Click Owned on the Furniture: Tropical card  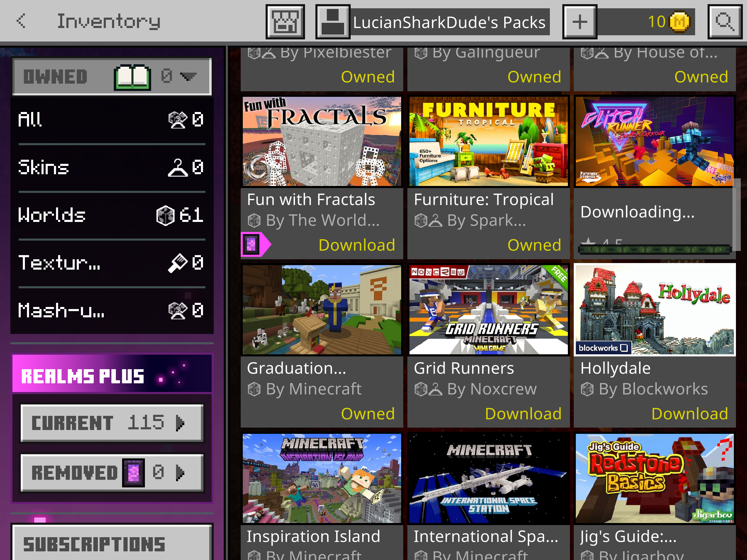(x=534, y=245)
